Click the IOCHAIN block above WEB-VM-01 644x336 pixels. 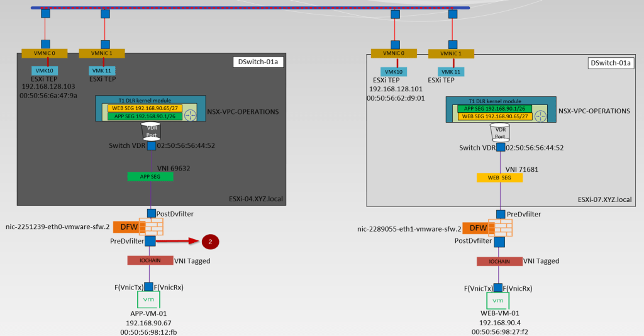click(499, 261)
